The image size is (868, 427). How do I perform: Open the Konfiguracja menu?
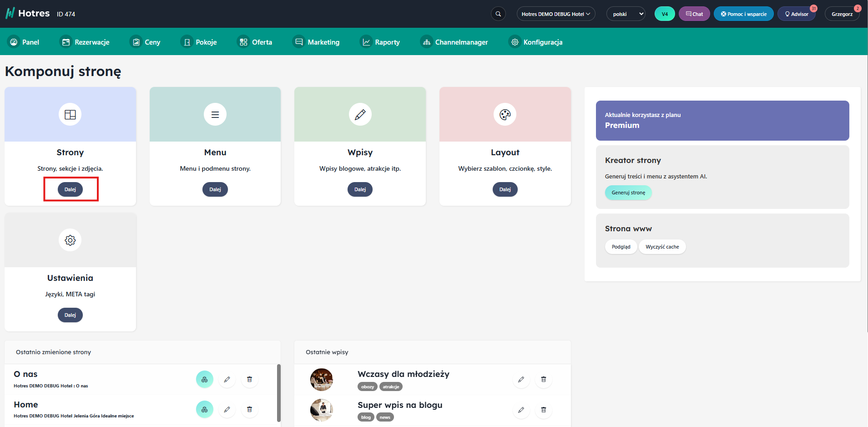pos(537,42)
